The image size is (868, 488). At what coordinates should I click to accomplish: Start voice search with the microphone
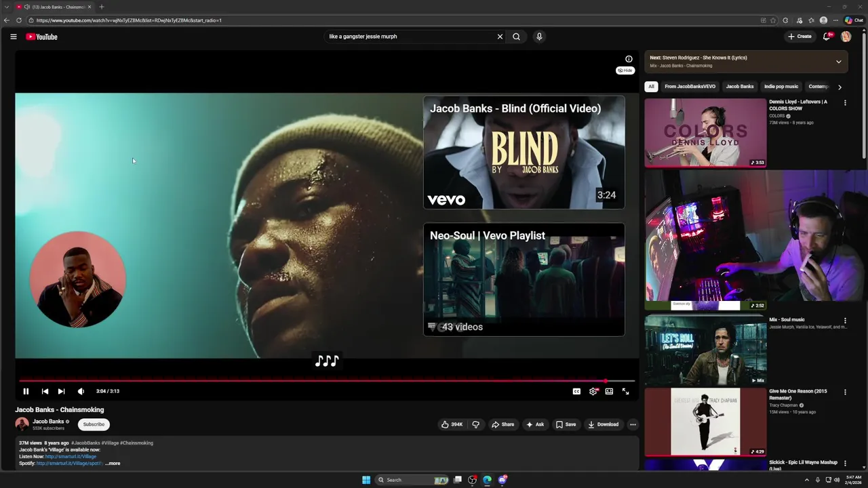pyautogui.click(x=539, y=37)
